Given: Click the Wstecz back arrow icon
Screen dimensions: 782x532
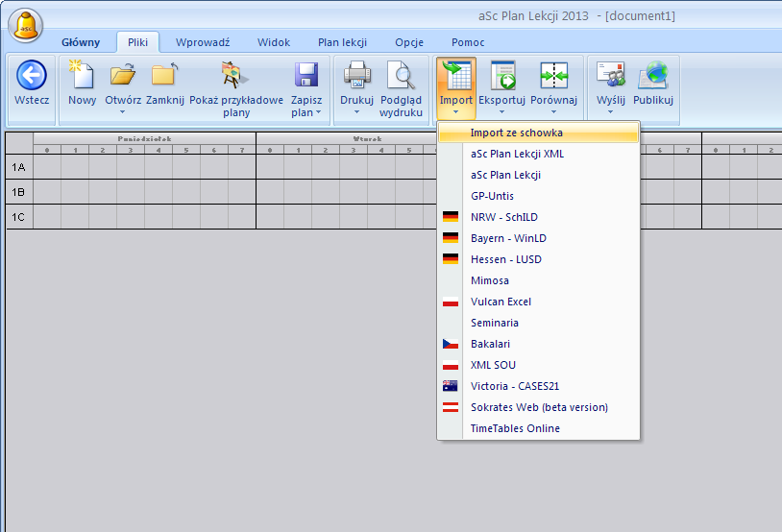Looking at the screenshot, I should click(32, 76).
